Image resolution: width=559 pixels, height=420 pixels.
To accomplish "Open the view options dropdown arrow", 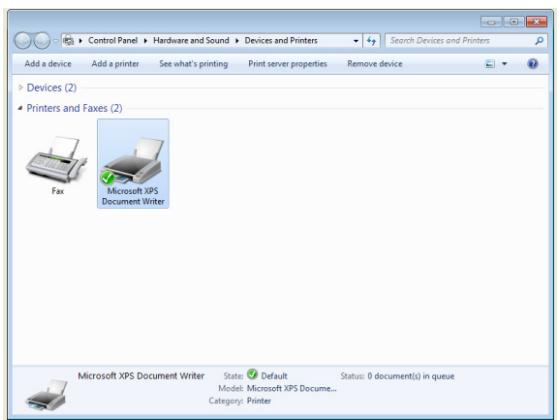I will point(504,64).
